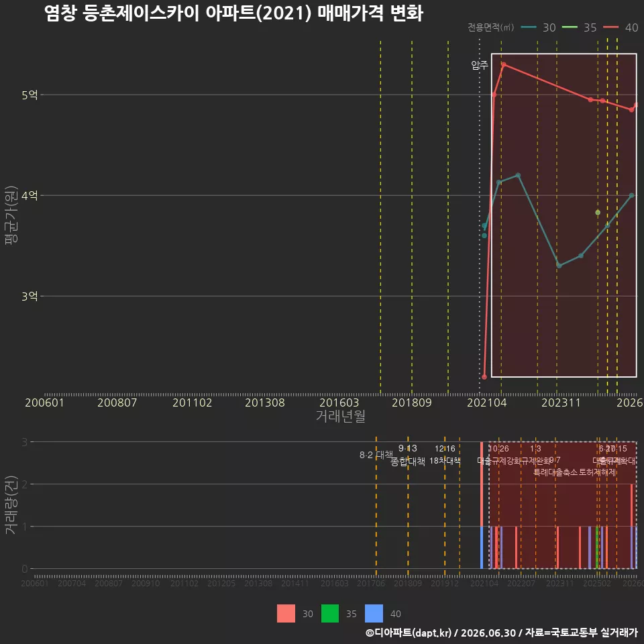This screenshot has height=644, width=644.
Task: Click 202207 on the volume chart x-axis
Action: tap(521, 583)
